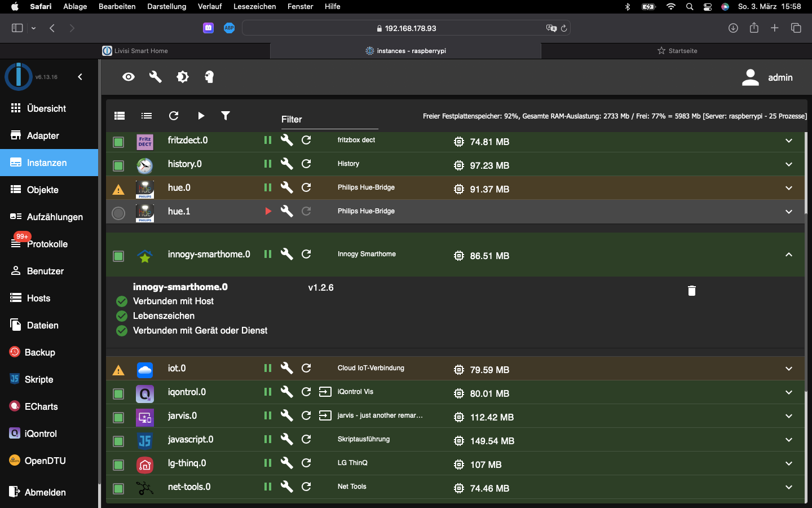Open the Hosts sidebar entry

coord(49,298)
